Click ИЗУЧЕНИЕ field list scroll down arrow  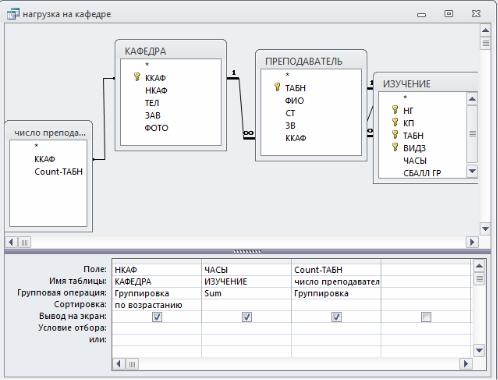coord(472,171)
